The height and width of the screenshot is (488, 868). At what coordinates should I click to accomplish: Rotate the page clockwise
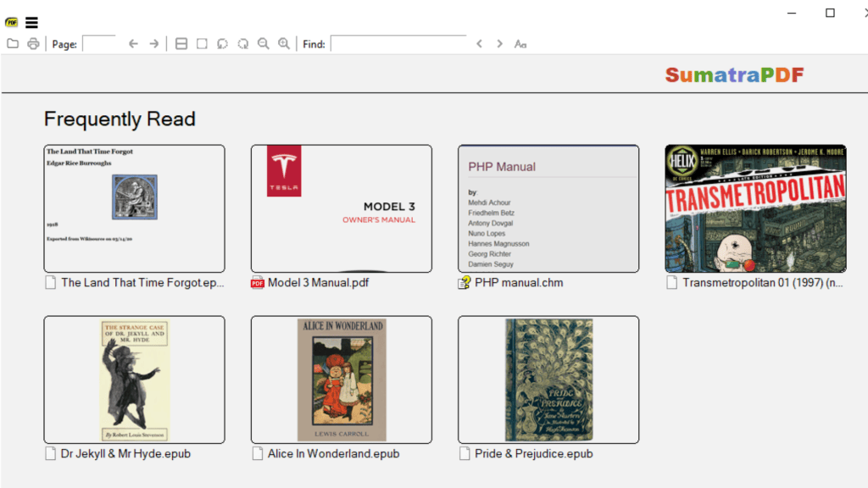[x=242, y=43]
